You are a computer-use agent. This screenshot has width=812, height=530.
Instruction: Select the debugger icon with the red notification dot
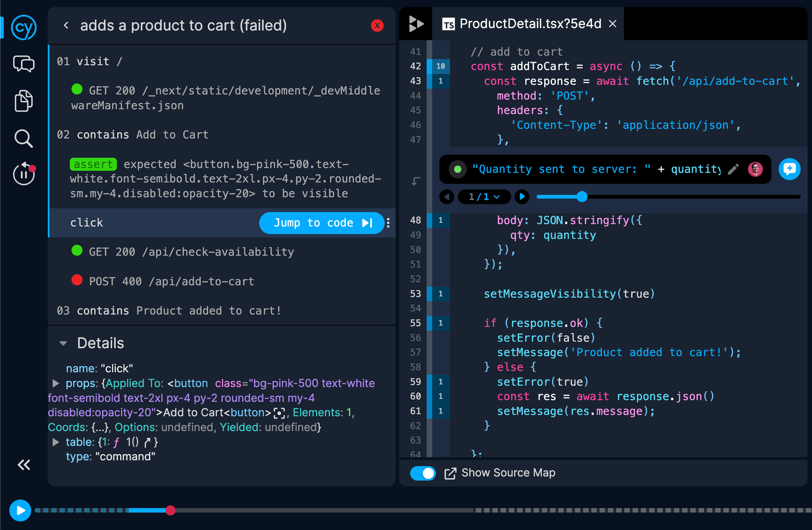pos(24,174)
